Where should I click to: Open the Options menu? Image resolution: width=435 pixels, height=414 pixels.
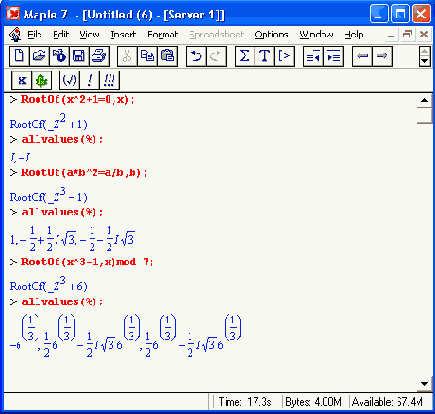tap(271, 34)
